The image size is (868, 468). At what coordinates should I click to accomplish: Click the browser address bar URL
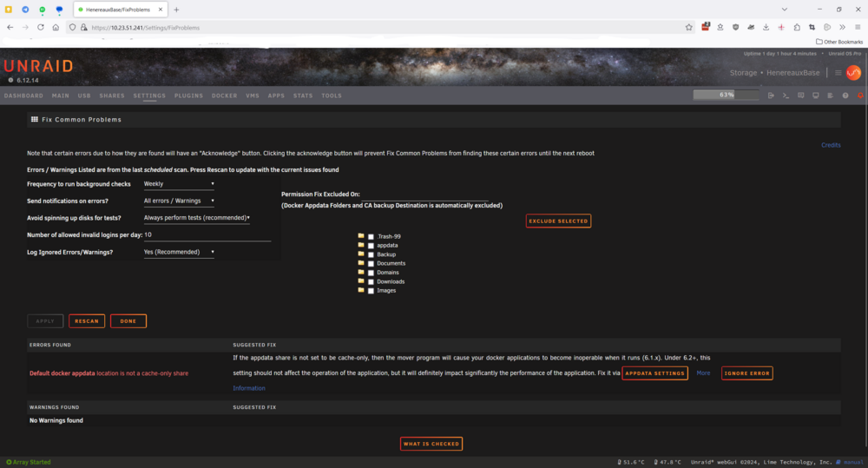145,28
